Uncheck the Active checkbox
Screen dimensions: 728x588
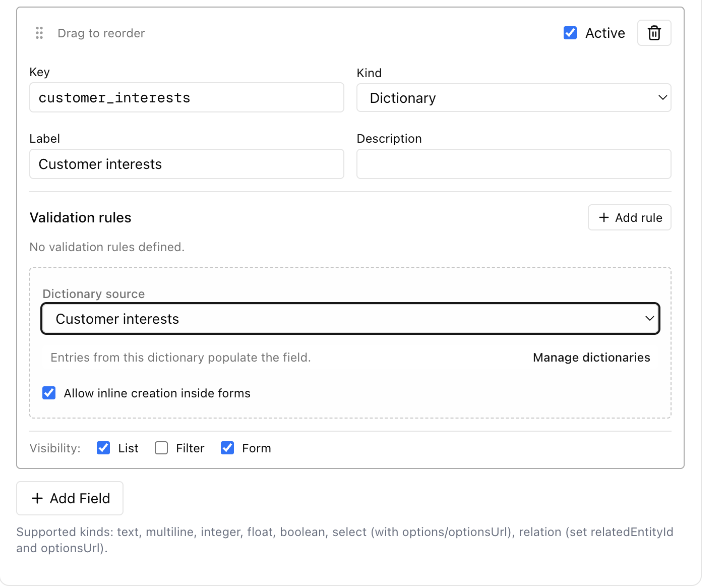(x=570, y=32)
